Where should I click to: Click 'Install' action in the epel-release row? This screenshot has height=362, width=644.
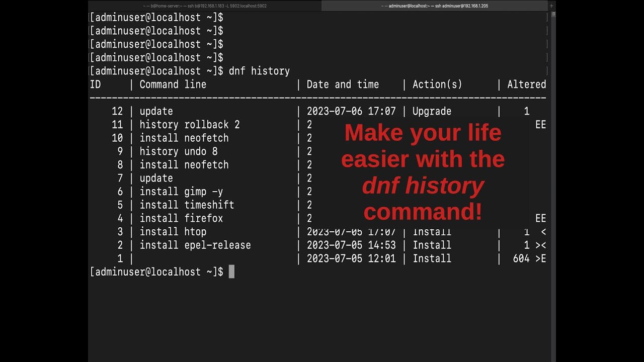[x=432, y=245]
